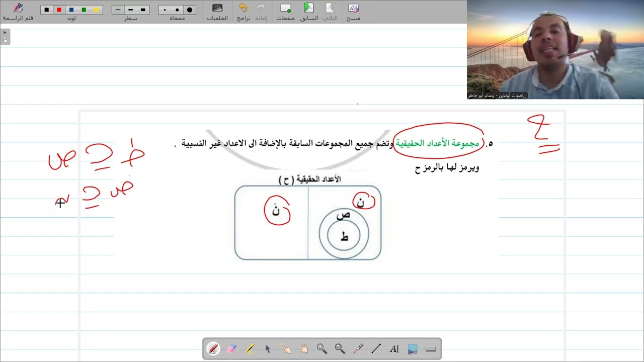Choose the capture part of screen tool

tap(413, 348)
